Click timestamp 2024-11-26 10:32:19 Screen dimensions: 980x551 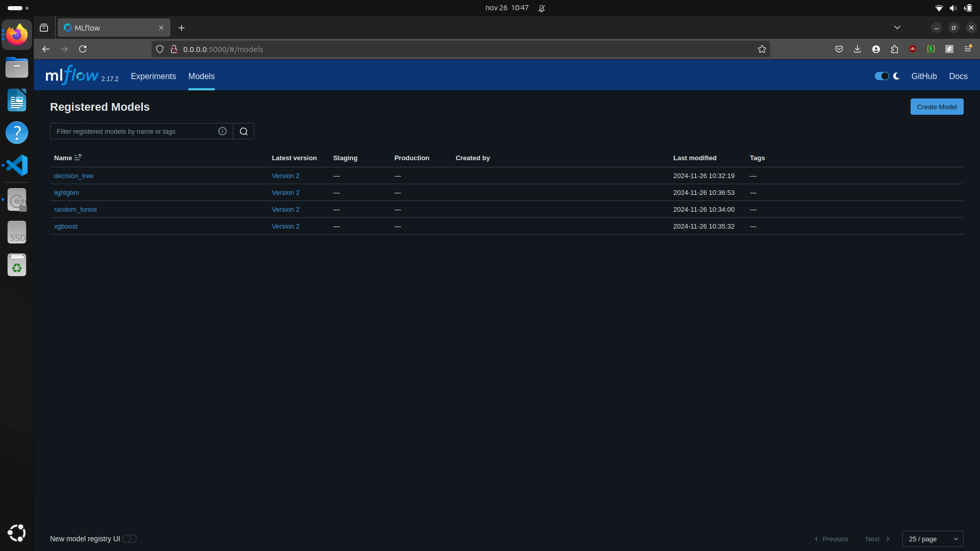click(703, 176)
